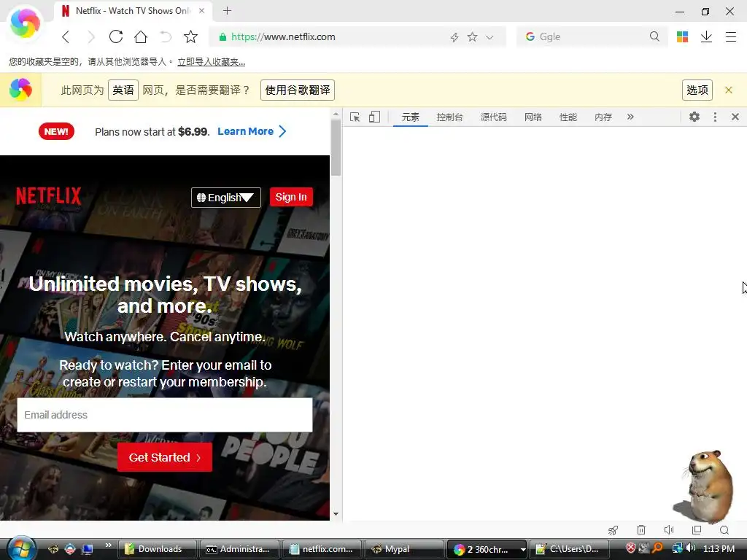
Task: Click the 英语 language button in translate bar
Action: [x=123, y=90]
